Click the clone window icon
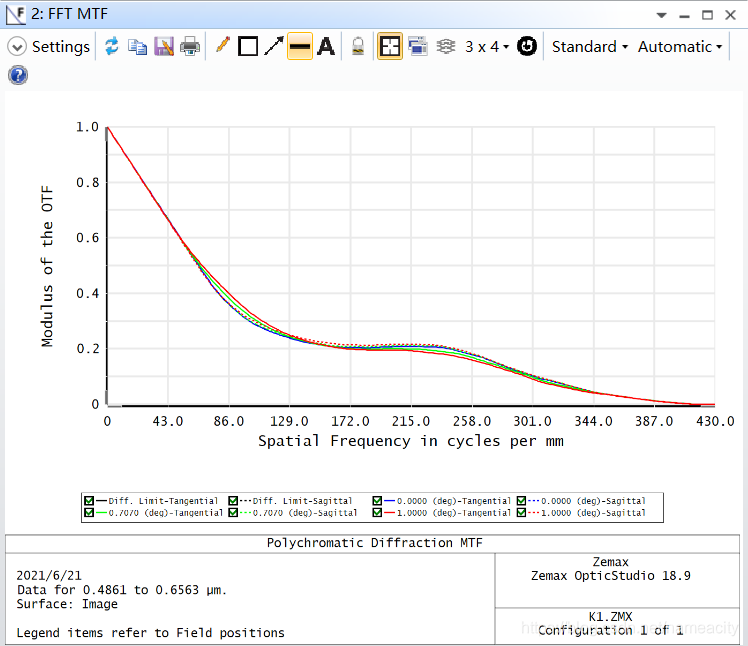This screenshot has width=748, height=646. click(x=418, y=46)
